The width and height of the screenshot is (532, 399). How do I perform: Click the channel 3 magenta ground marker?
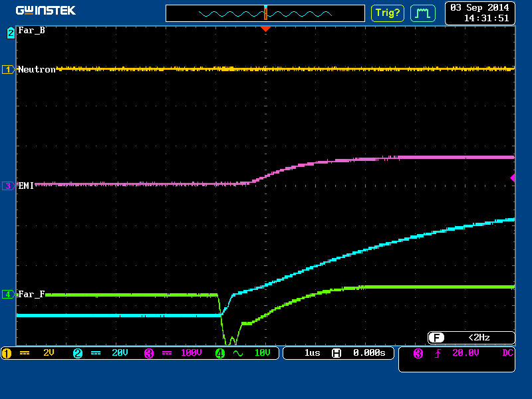pos(9,186)
